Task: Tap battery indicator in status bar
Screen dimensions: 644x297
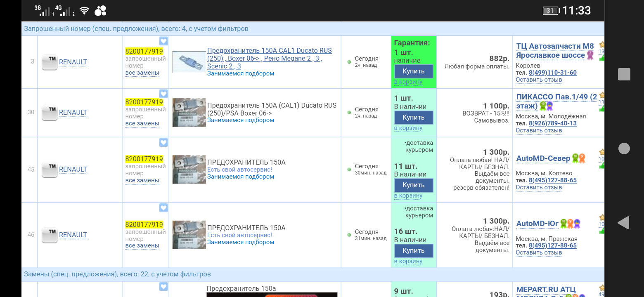Action: coord(551,11)
